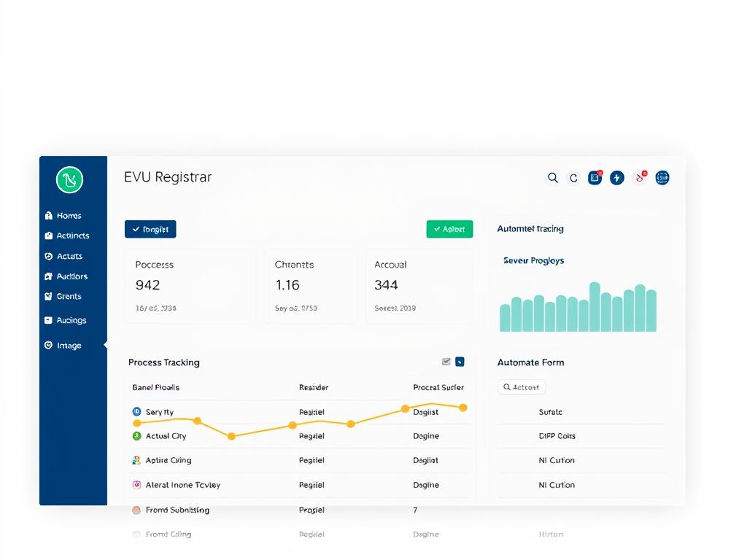The image size is (747, 560).
Task: Click the blue icon next to Sery fty
Action: 136,412
